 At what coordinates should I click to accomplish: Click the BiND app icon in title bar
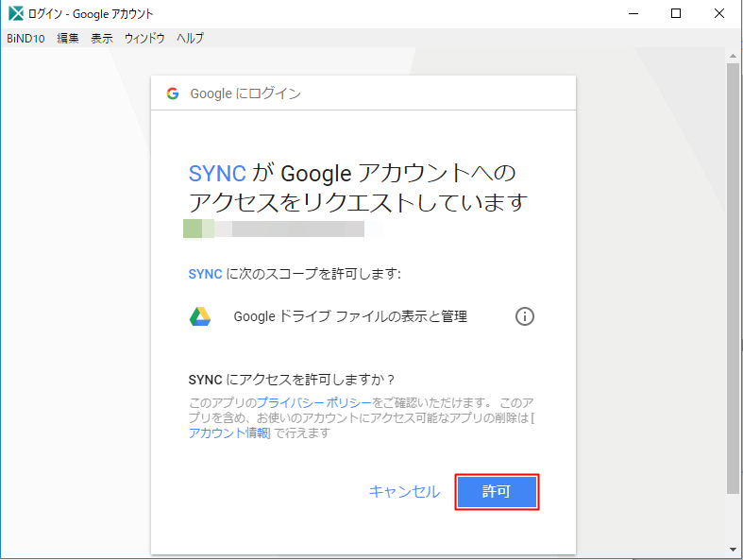click(x=16, y=13)
